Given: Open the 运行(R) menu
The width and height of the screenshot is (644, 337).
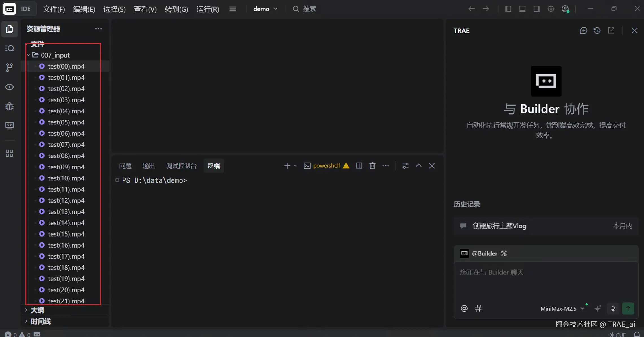Looking at the screenshot, I should 208,9.
